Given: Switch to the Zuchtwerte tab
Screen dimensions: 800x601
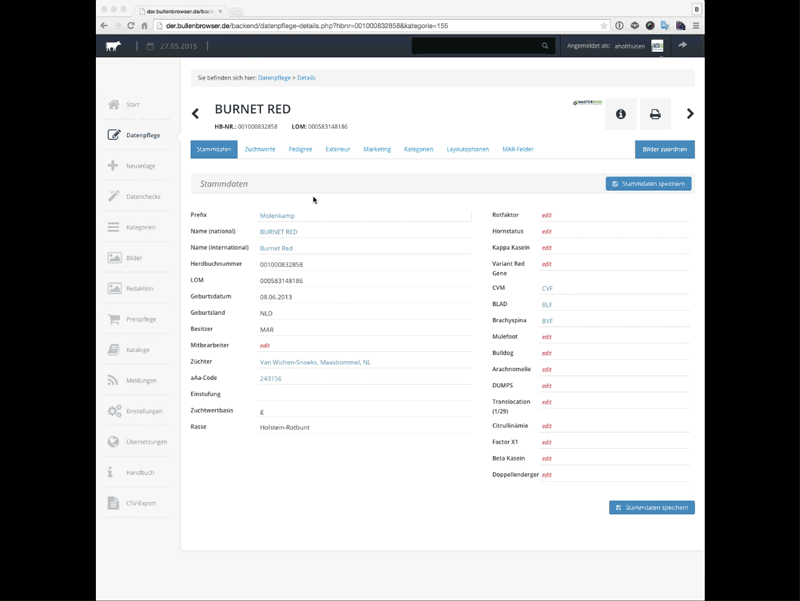Looking at the screenshot, I should point(260,149).
